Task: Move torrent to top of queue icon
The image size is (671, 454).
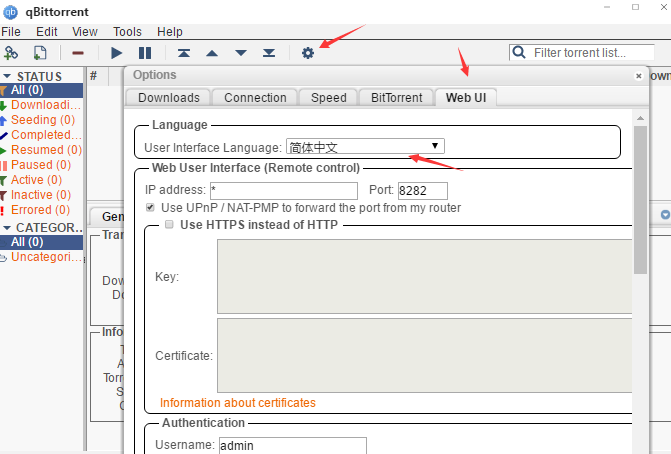Action: [183, 52]
